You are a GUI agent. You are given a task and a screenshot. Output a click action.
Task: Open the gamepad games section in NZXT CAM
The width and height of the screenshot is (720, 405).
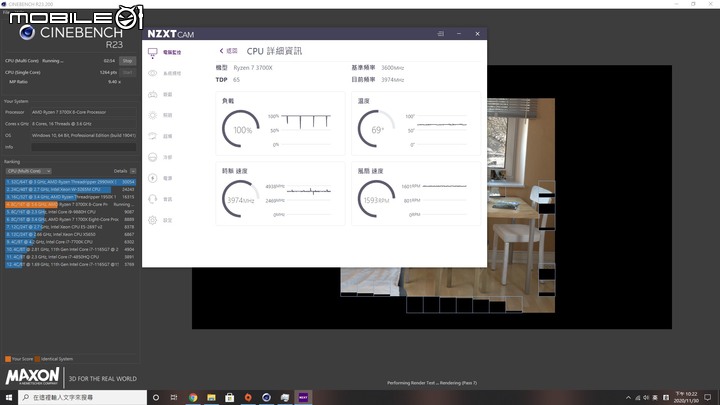[x=153, y=94]
